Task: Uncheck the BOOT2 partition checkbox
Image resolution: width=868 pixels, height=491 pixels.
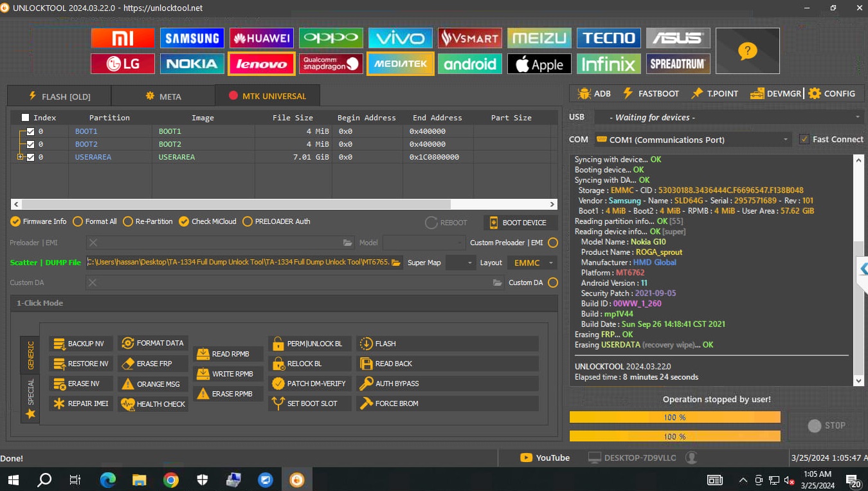Action: [30, 144]
